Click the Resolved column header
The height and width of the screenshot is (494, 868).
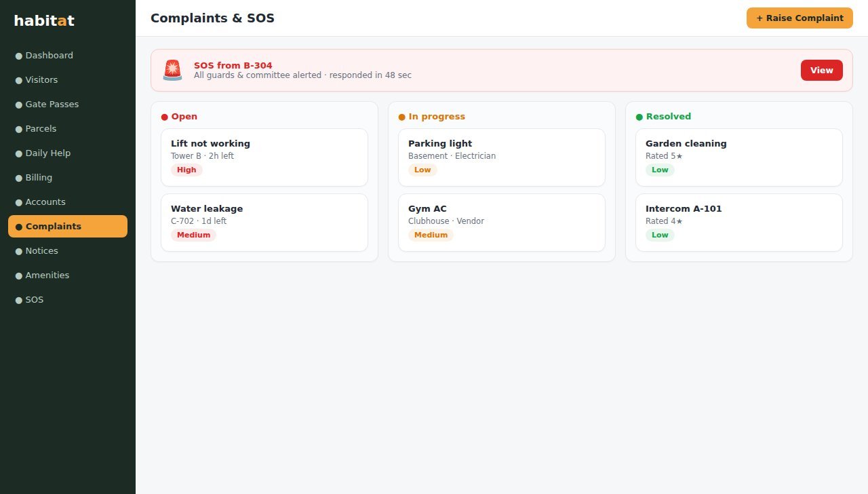tap(663, 117)
